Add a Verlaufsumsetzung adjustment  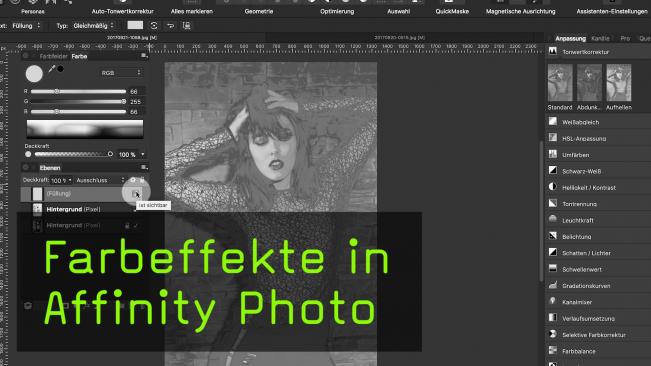click(598, 318)
